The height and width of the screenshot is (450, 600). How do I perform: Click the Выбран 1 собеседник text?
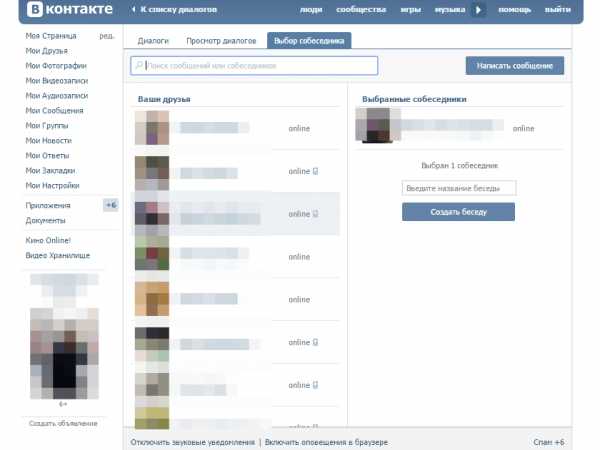tap(459, 165)
